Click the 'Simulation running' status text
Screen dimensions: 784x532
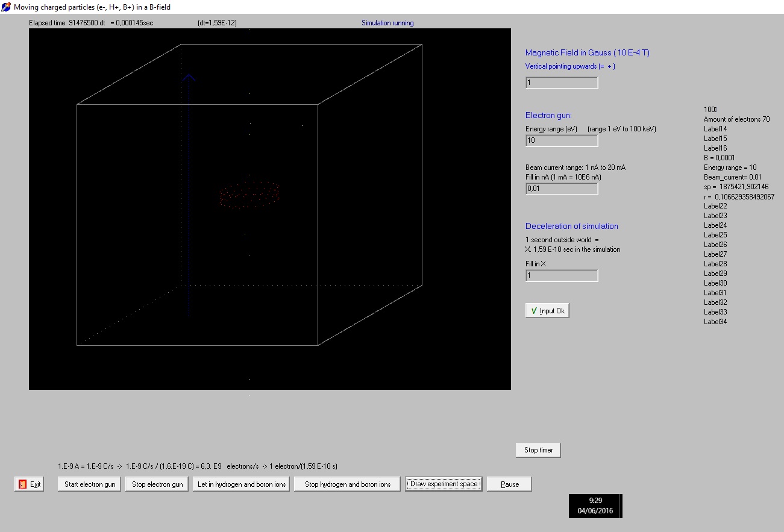click(387, 23)
